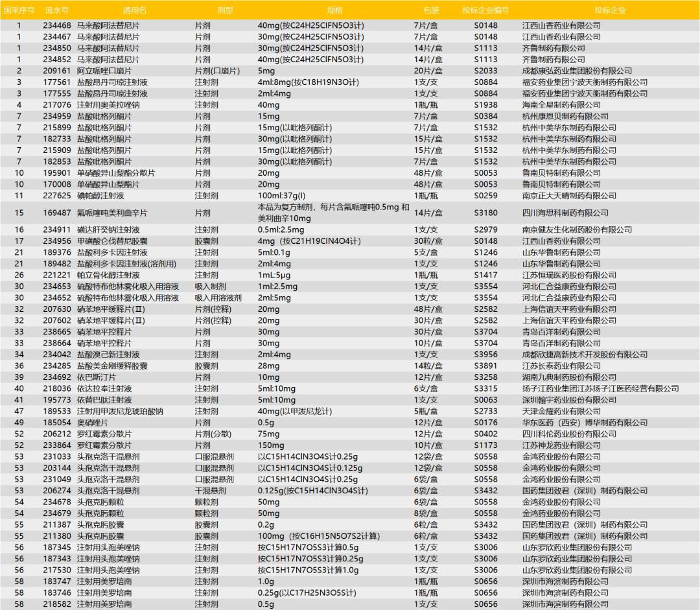Click company 扬子江药业集团江苏扬子江医药经营有限公司
This screenshot has height=610, width=700.
point(600,388)
